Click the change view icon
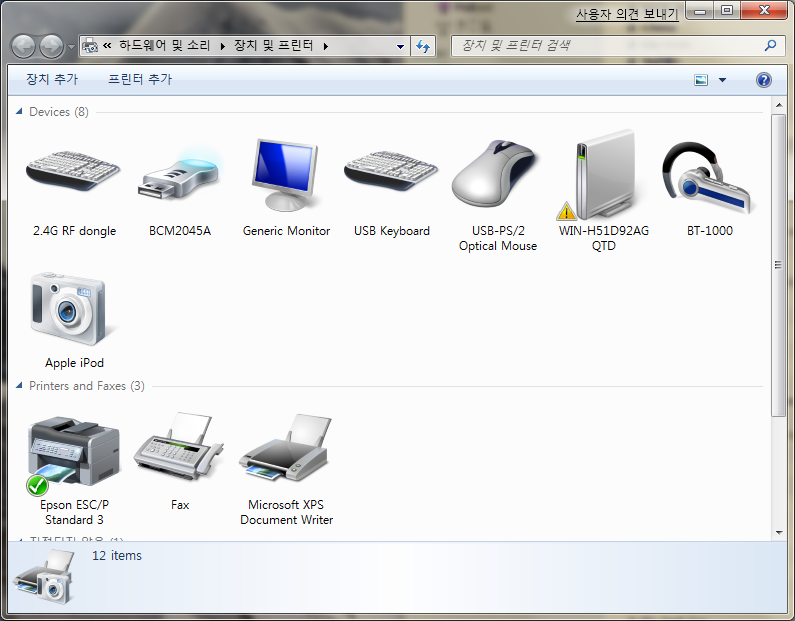Image resolution: width=795 pixels, height=621 pixels. (x=701, y=80)
